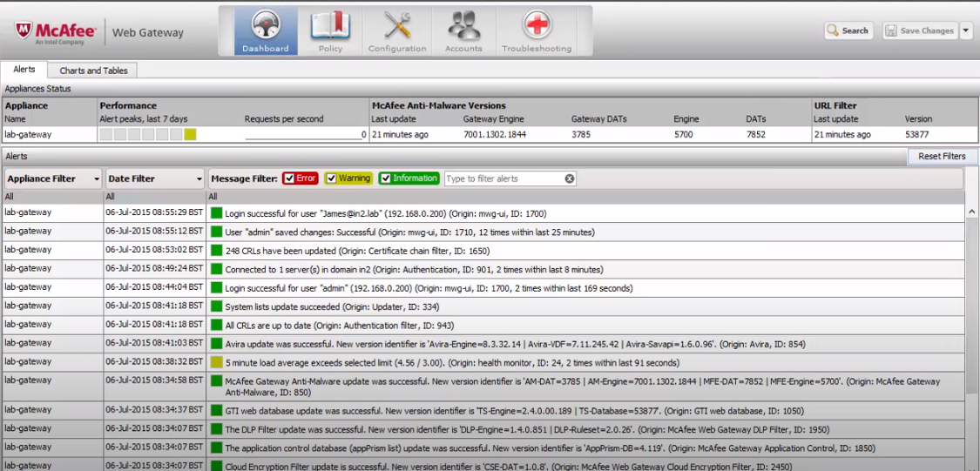Open the Dashboard section
The height and width of the screenshot is (471, 980).
coord(266,30)
